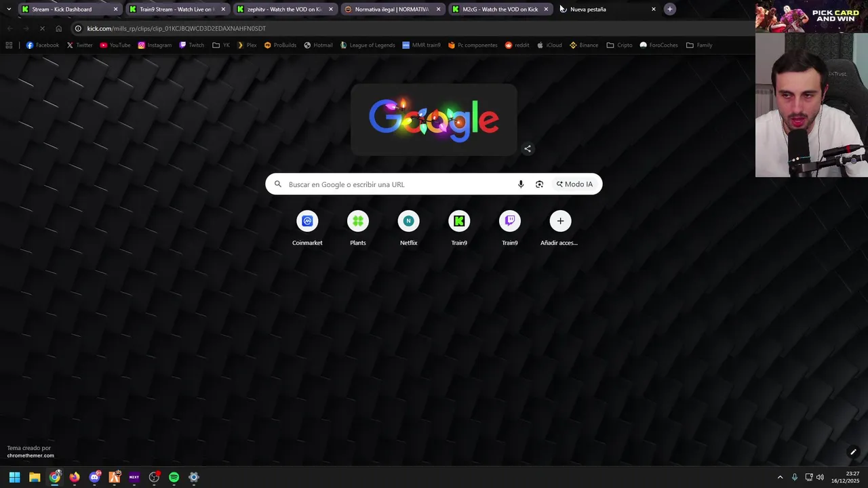Open Modo IA search mode
The width and height of the screenshot is (868, 488).
[574, 184]
